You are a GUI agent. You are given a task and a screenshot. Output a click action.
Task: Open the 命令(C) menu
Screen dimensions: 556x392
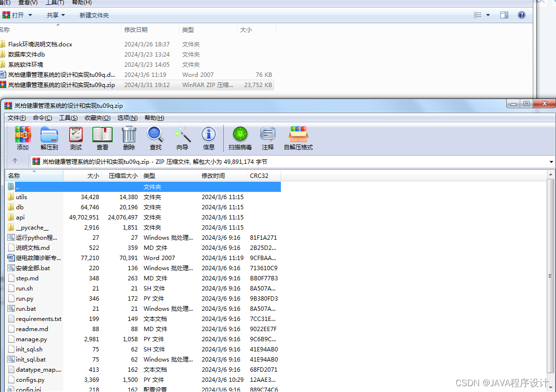tap(42, 117)
